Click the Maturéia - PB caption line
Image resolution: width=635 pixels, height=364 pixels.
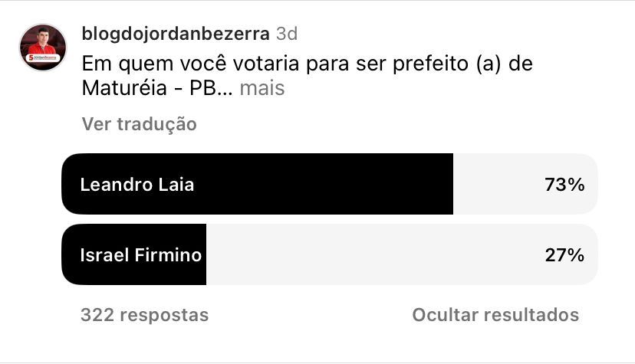[157, 88]
